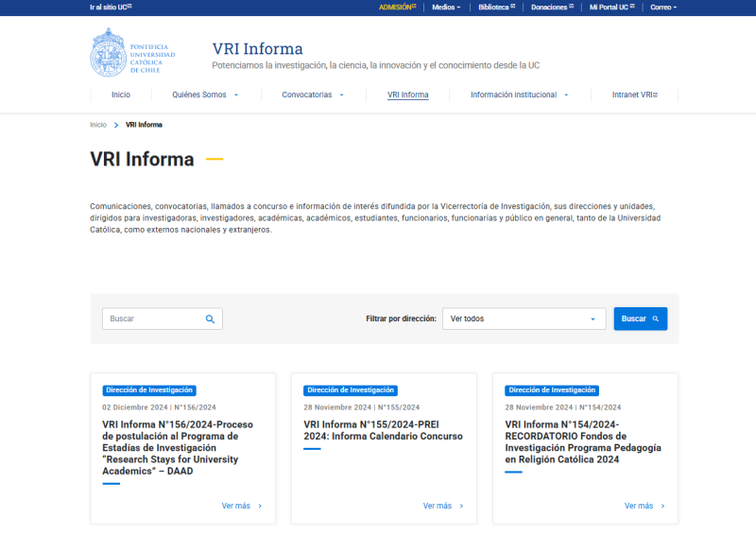Viewport: 756px width, 535px height.
Task: Click the breadcrumb chevron after Inicio
Action: pos(116,125)
